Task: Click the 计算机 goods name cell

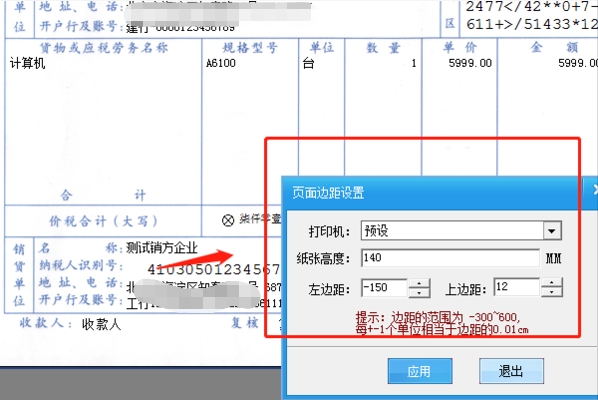Action: 27,63
